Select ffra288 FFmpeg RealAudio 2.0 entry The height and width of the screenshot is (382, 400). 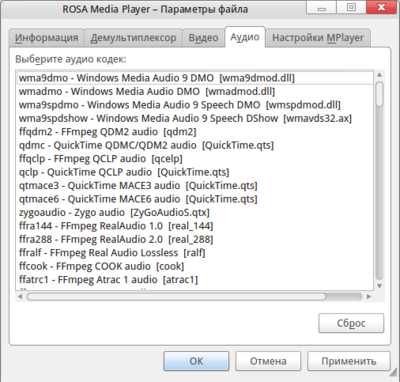[195, 239]
